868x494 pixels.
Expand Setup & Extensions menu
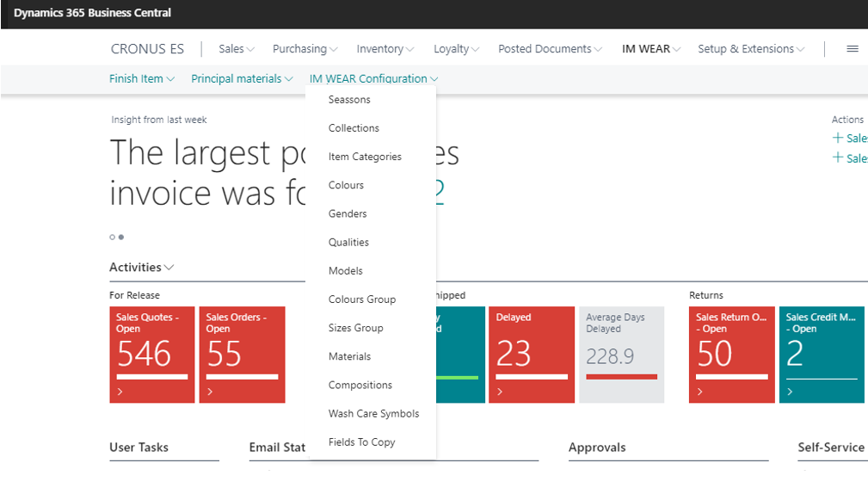[x=751, y=49]
